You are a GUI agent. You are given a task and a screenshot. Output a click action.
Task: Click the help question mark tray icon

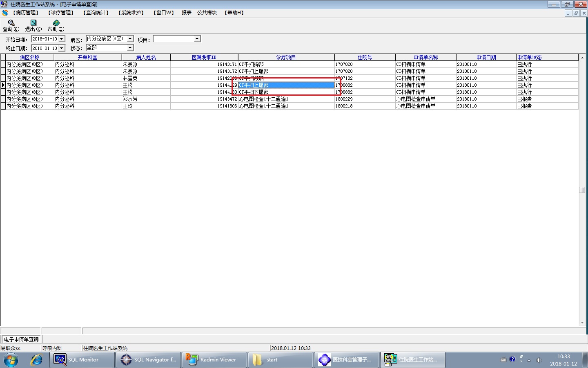point(512,359)
